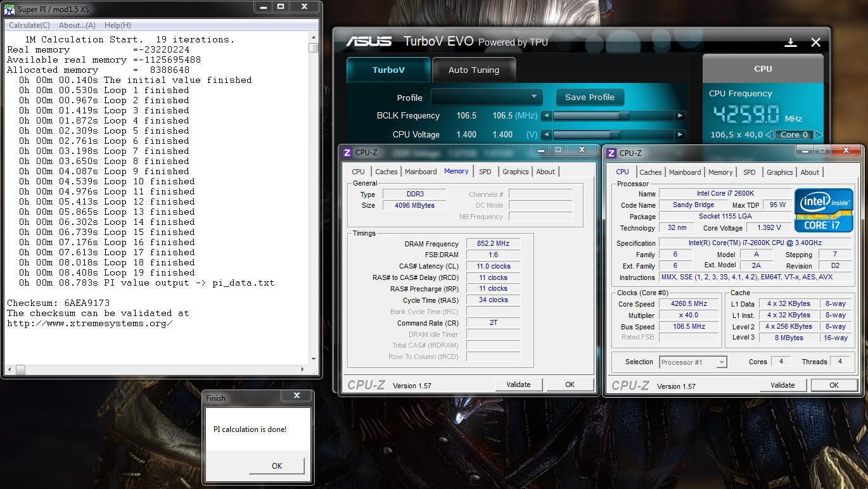Expand the Processor #1 selection dropdown
Viewport: 868px width, 489px height.
pyautogui.click(x=721, y=362)
